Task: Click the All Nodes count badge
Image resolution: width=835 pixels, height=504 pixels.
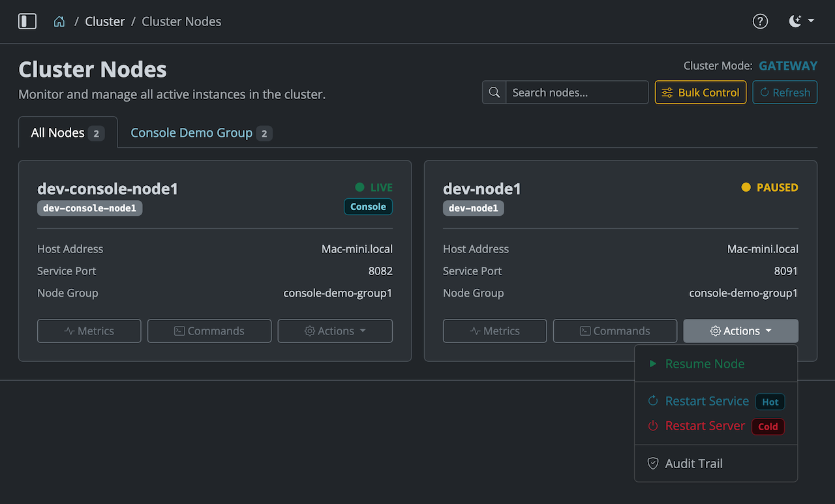Action: tap(96, 134)
